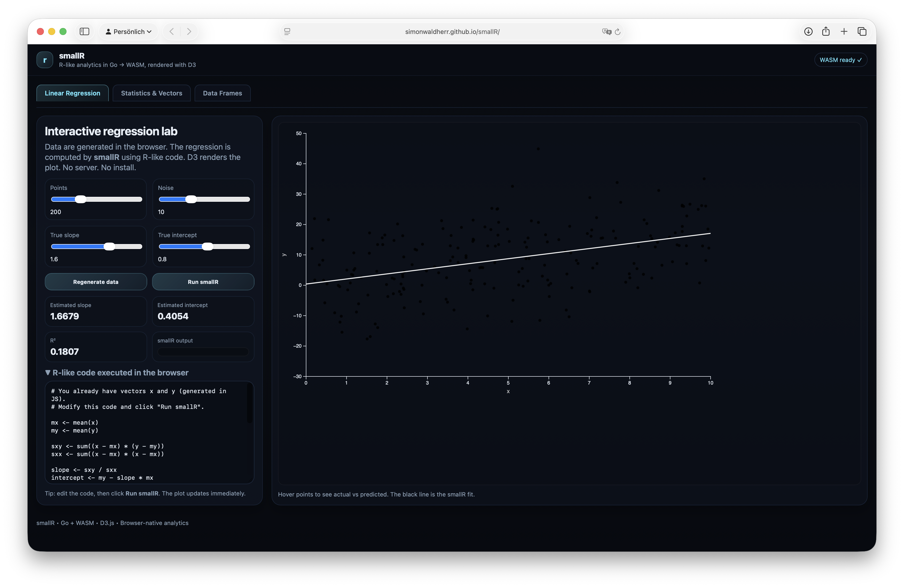
Task: Show the tab overview icon
Action: tap(862, 31)
